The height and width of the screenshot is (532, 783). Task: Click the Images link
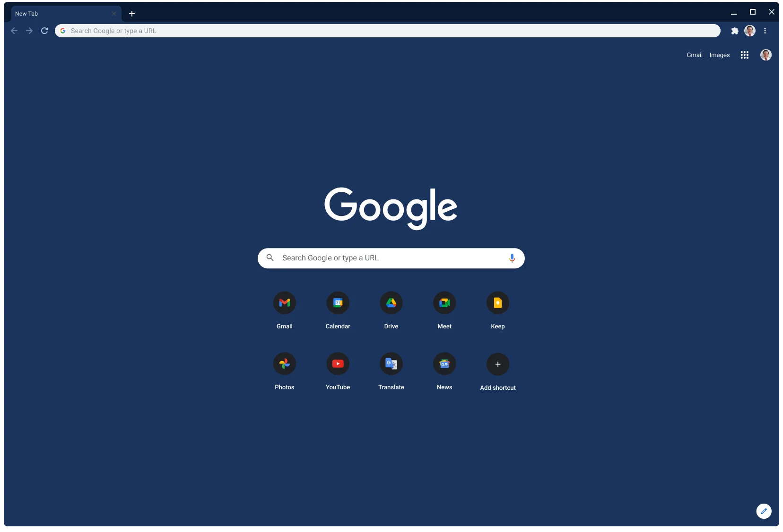pos(719,55)
